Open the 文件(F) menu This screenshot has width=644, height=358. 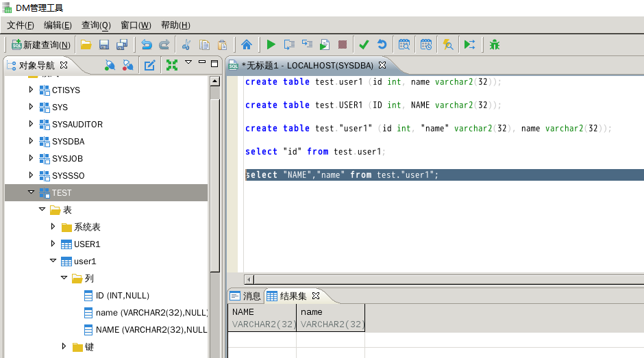coord(20,25)
